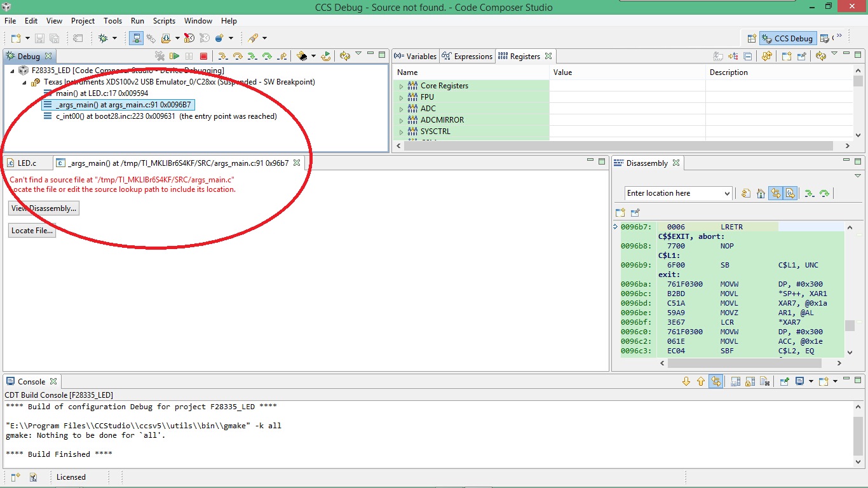The image size is (868, 488).
Task: Switch to the Expressions tab
Action: pos(467,56)
